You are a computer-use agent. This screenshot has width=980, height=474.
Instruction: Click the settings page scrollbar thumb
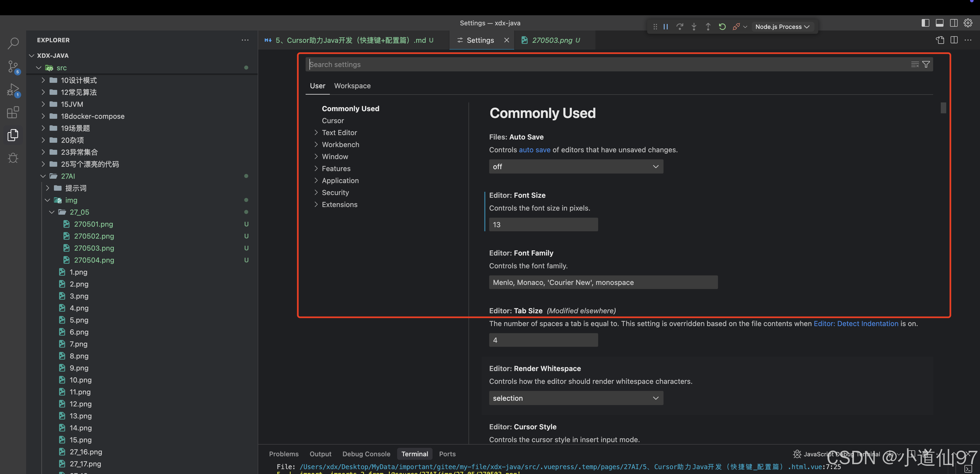pyautogui.click(x=943, y=108)
